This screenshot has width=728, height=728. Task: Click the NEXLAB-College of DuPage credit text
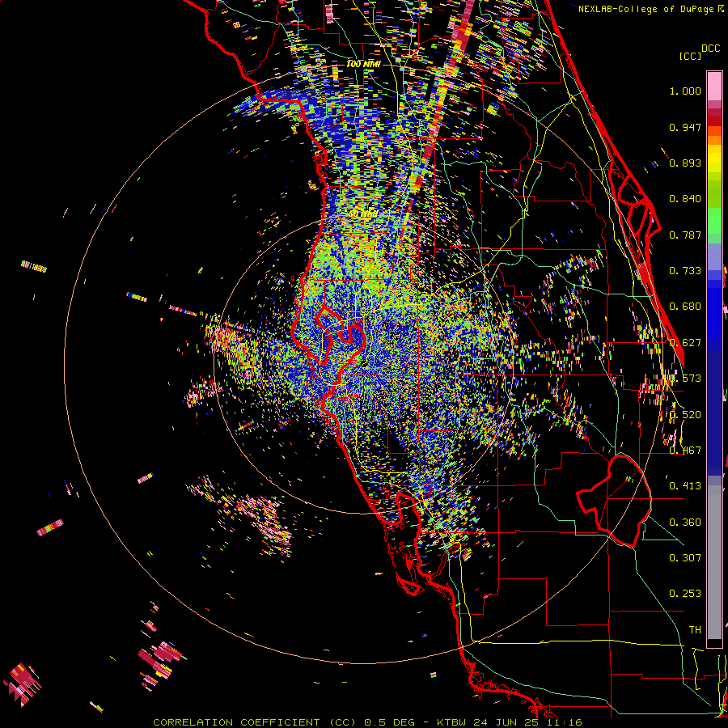pyautogui.click(x=646, y=9)
